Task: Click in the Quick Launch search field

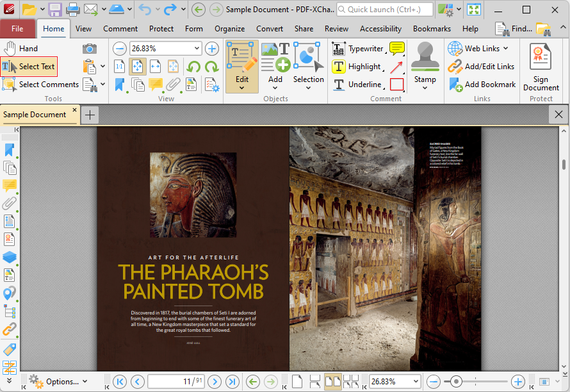Action: pyautogui.click(x=385, y=10)
